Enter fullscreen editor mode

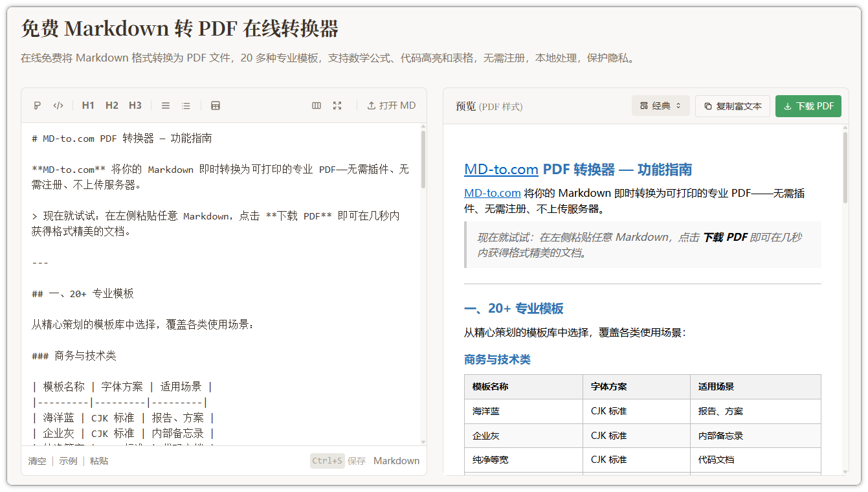pyautogui.click(x=337, y=106)
